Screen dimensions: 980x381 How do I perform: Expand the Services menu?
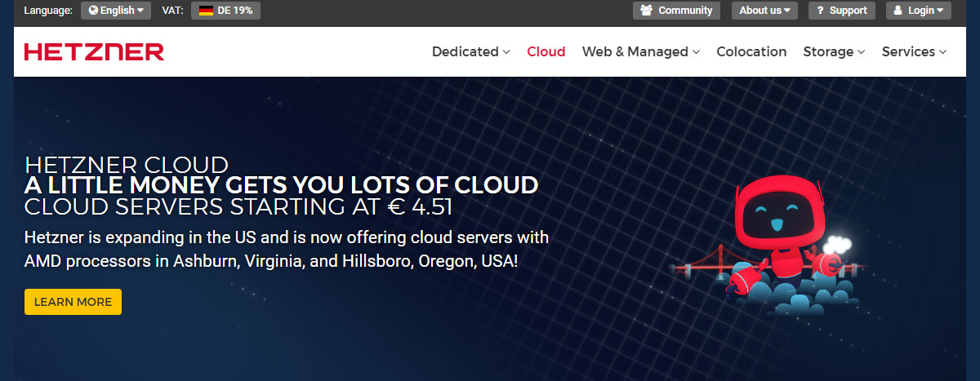pos(915,51)
